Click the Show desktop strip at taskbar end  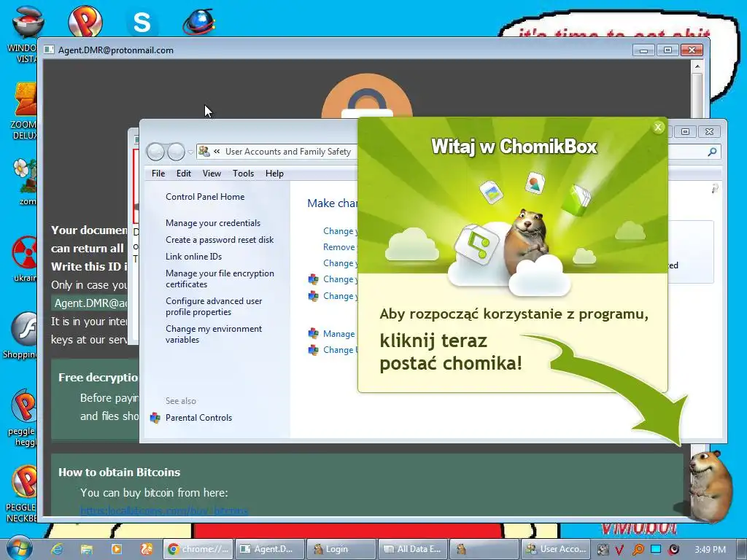pyautogui.click(x=743, y=549)
